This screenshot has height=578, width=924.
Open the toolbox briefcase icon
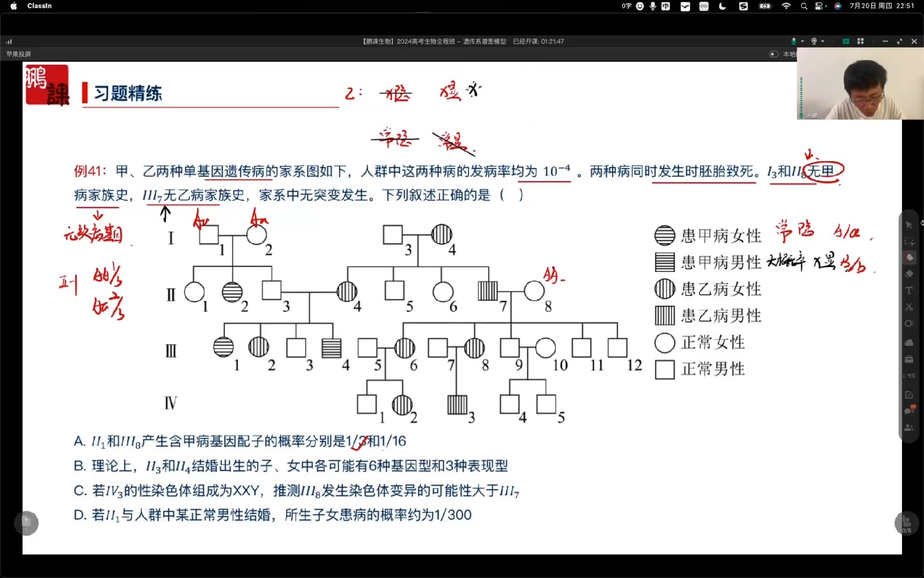[x=908, y=359]
